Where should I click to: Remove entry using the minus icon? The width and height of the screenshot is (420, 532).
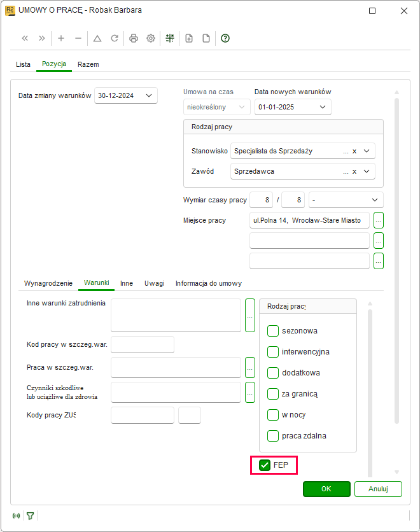click(x=78, y=38)
